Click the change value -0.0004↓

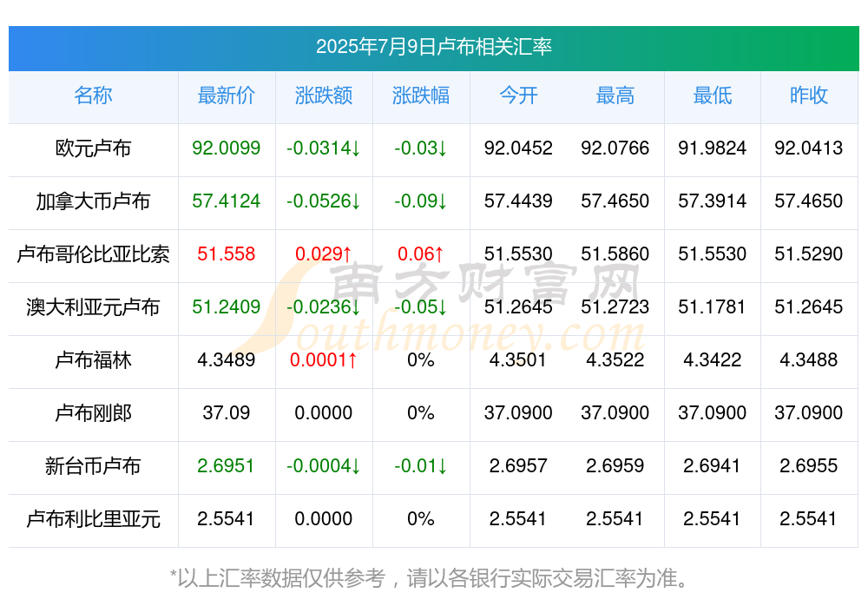323,465
